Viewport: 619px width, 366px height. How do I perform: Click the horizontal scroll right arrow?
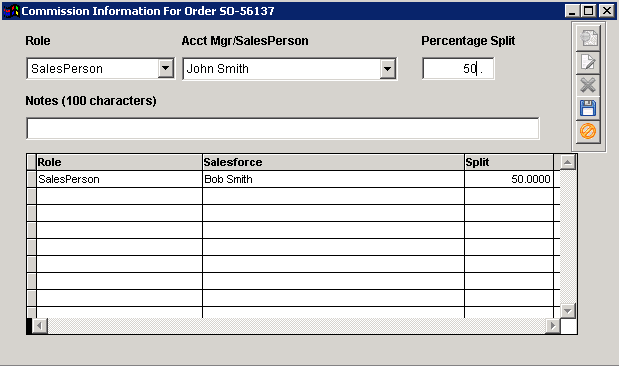553,326
